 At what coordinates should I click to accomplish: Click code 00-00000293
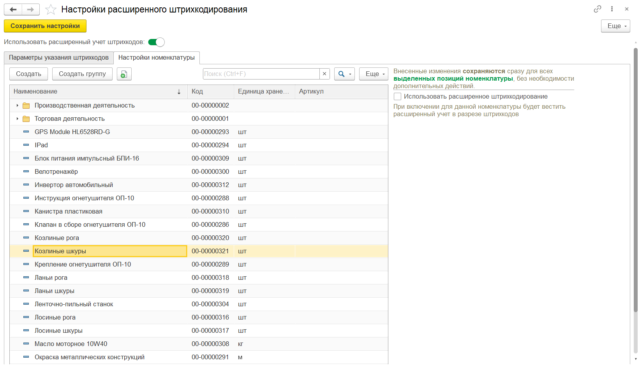coord(210,132)
